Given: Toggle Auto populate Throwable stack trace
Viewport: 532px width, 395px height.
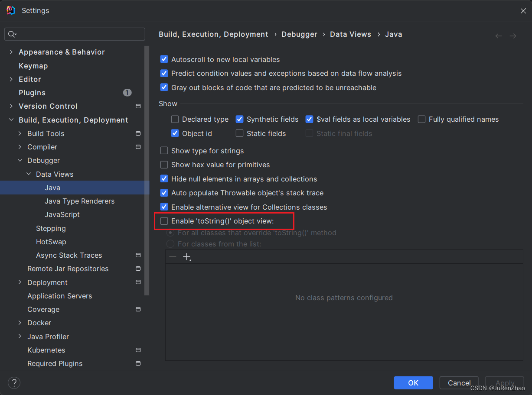Looking at the screenshot, I should tap(164, 193).
